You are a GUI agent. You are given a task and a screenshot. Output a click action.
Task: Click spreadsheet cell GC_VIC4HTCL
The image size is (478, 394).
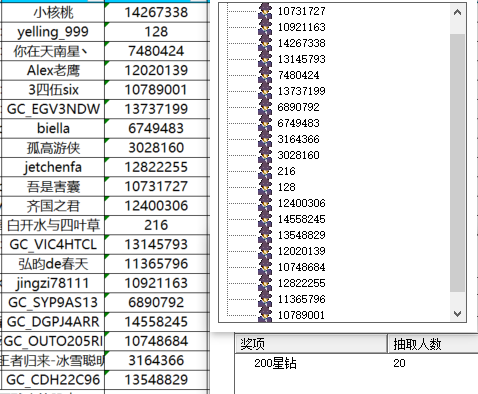[53, 244]
